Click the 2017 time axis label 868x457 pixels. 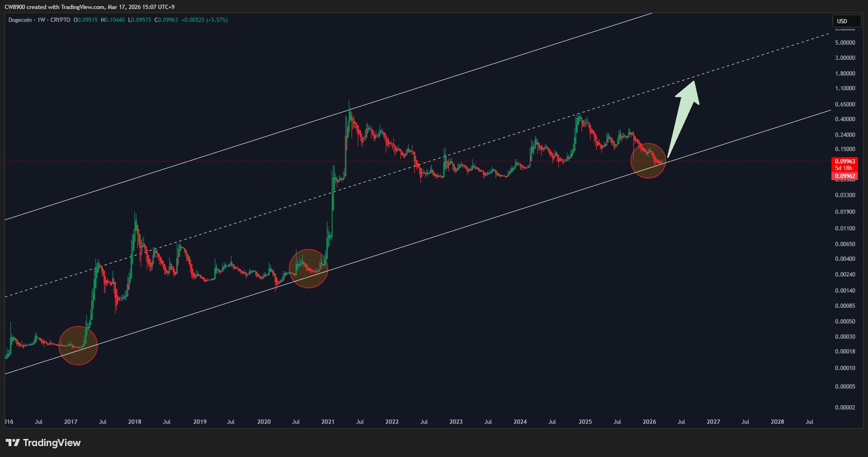(71, 422)
